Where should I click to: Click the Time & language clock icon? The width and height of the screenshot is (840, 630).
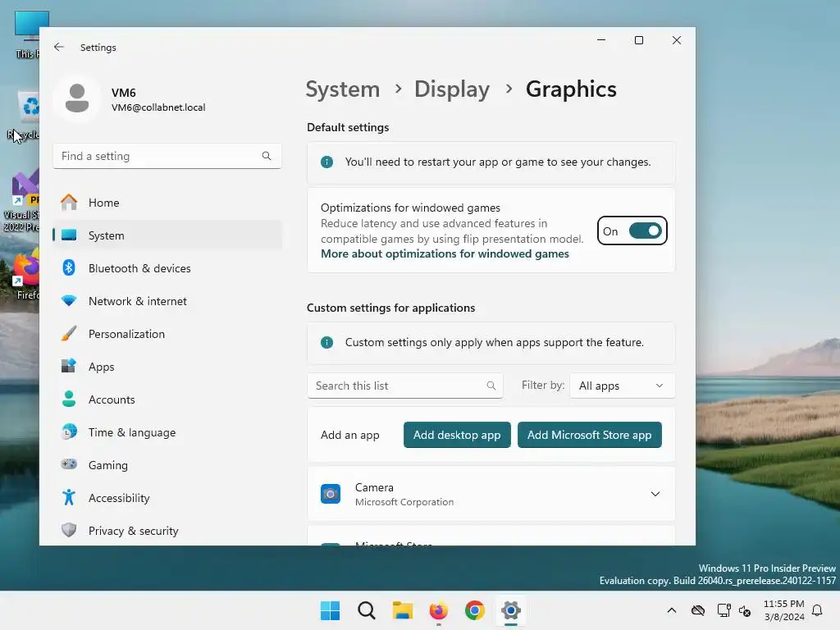pyautogui.click(x=69, y=431)
